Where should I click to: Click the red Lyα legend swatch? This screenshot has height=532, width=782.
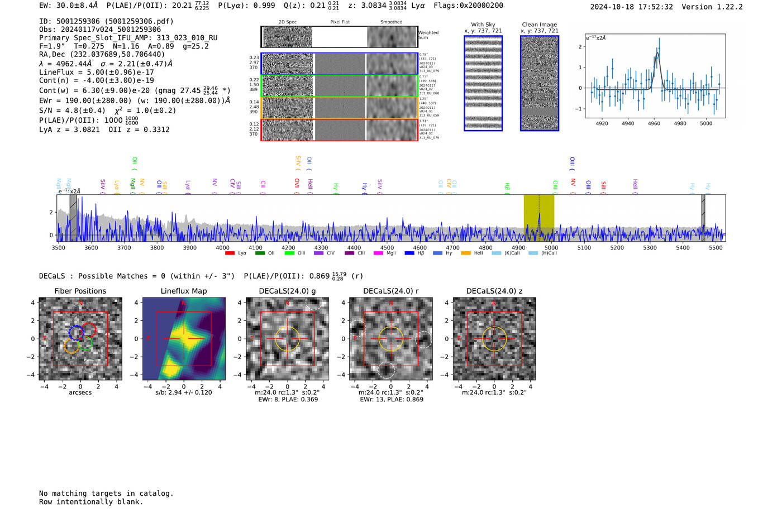230,253
